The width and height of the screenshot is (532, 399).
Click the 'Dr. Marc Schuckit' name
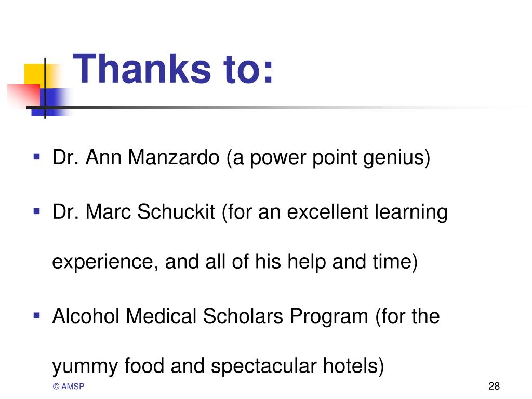point(134,212)
